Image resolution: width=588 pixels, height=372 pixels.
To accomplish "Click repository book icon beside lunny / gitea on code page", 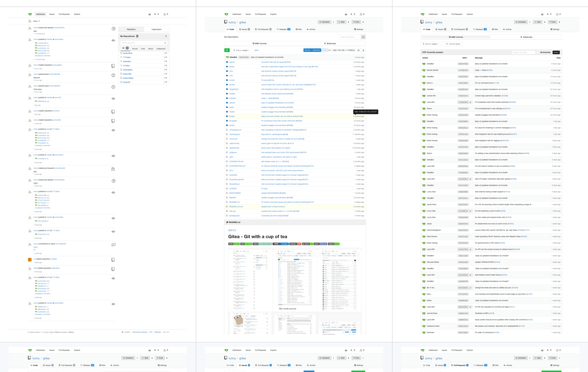I will [x=226, y=22].
